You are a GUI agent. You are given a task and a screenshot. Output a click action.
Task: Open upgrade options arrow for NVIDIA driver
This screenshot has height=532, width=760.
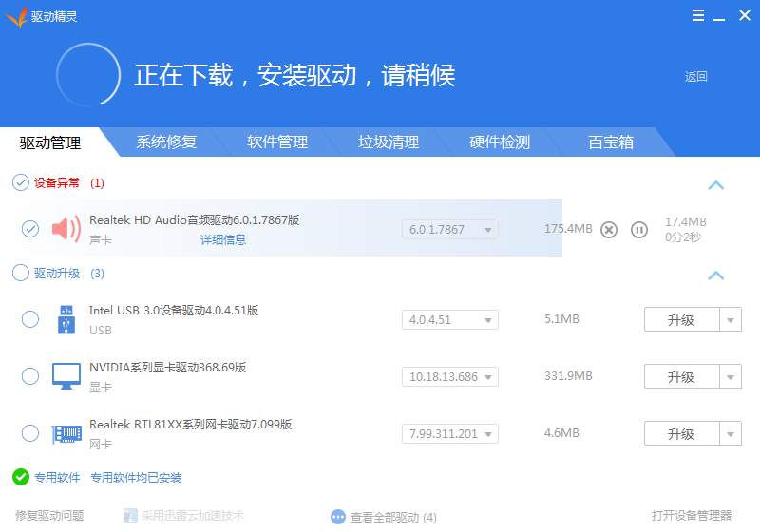coord(731,377)
